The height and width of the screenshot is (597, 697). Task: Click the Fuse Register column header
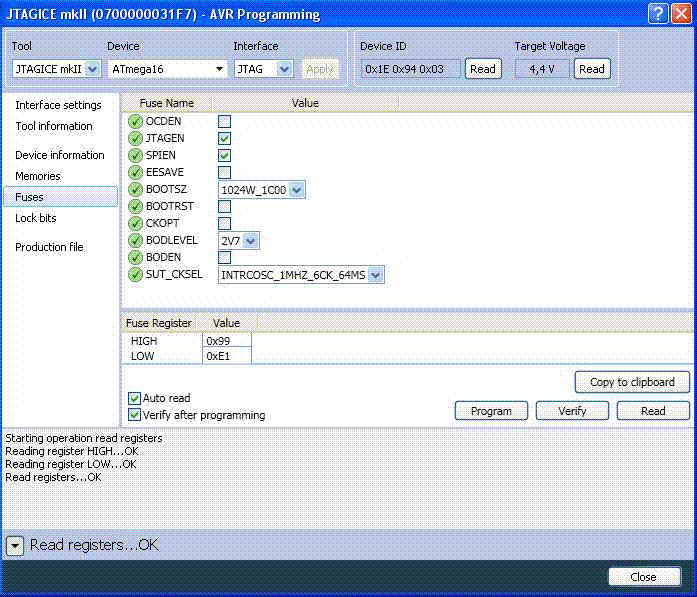pyautogui.click(x=159, y=323)
